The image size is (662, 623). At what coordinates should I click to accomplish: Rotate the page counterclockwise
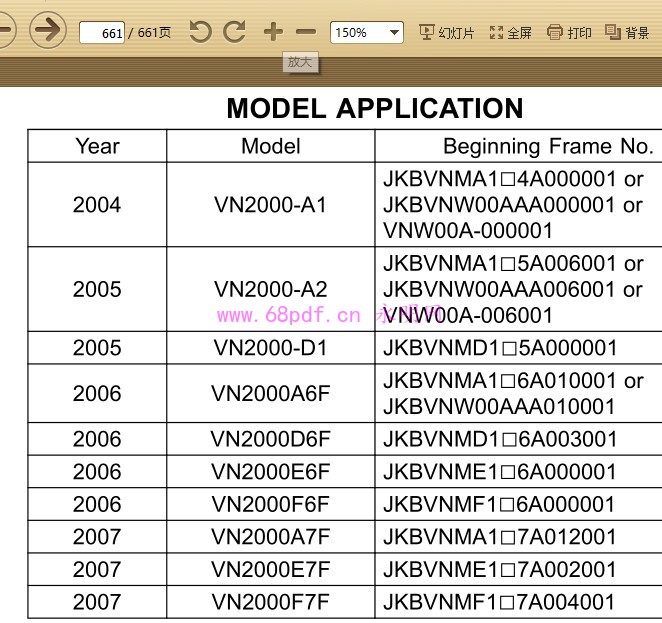(x=200, y=32)
